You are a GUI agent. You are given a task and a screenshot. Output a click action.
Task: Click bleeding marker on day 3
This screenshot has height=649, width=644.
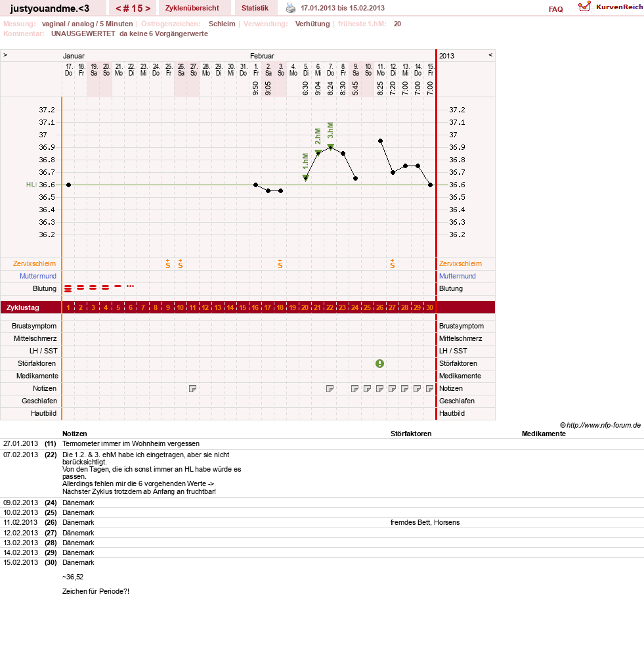click(x=93, y=287)
